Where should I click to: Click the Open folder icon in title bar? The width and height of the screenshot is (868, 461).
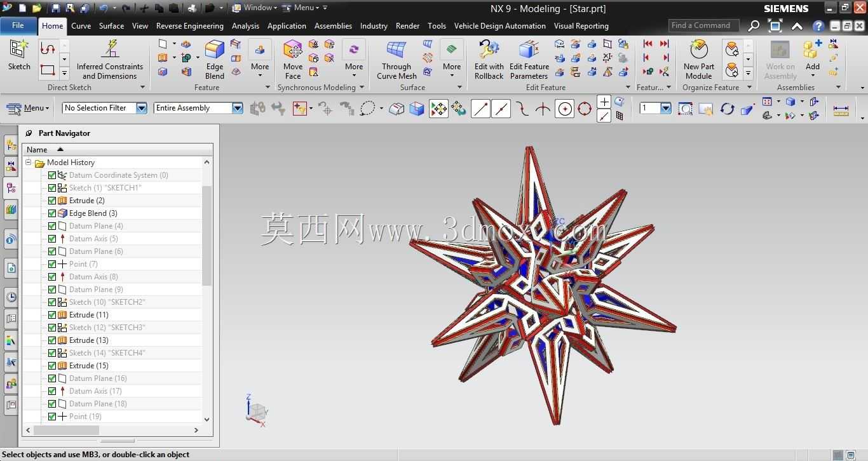click(37, 8)
